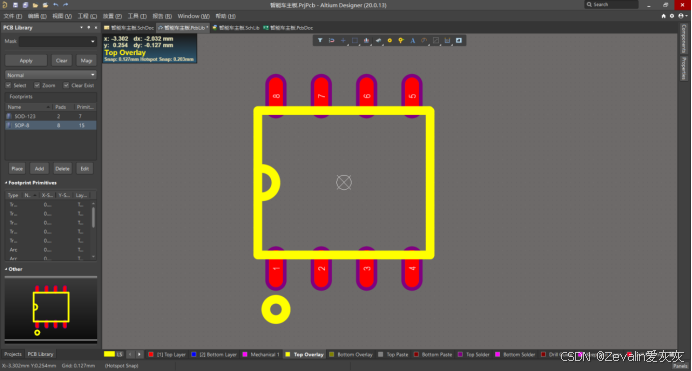The height and width of the screenshot is (371, 692).
Task: Click the snap magnet icon in toolbar
Action: click(x=331, y=40)
